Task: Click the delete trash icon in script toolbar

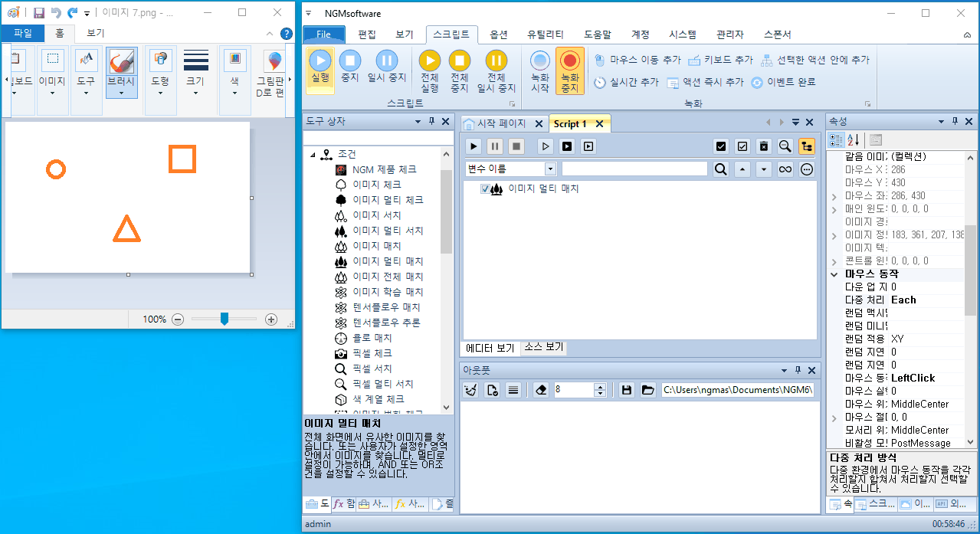Action: pos(764,146)
